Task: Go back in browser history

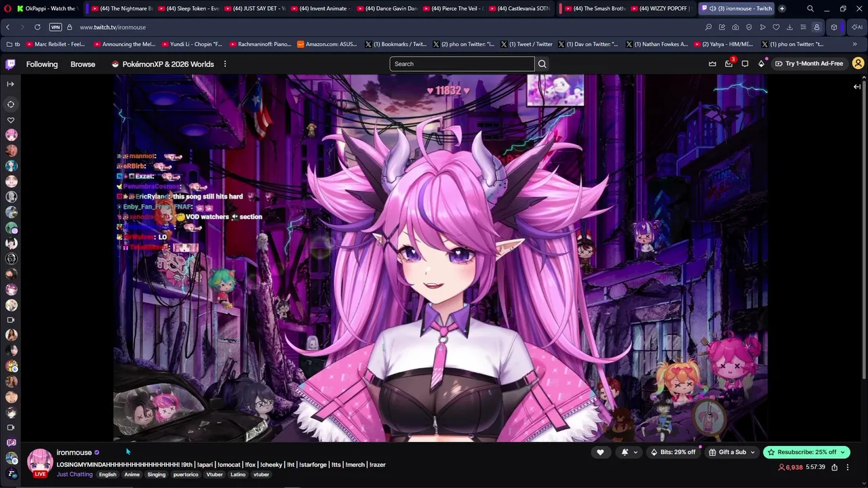Action: pos(7,27)
